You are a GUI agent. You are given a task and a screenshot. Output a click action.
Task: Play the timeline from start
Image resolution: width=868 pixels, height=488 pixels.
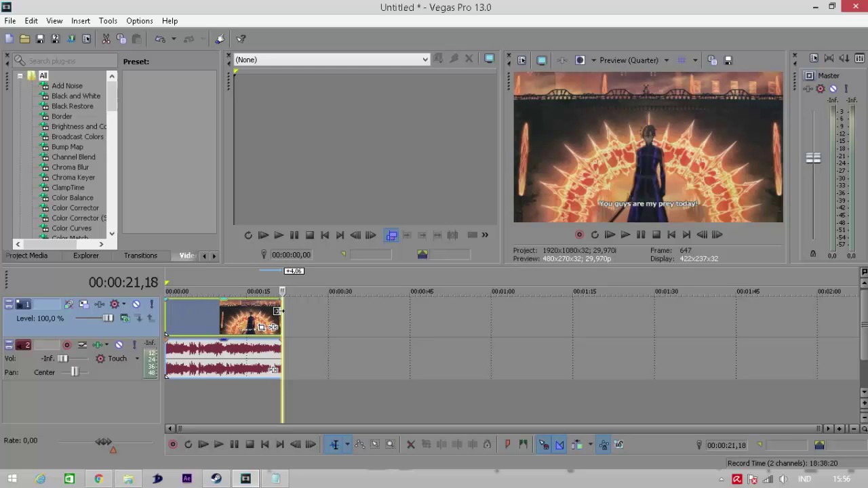pyautogui.click(x=203, y=445)
